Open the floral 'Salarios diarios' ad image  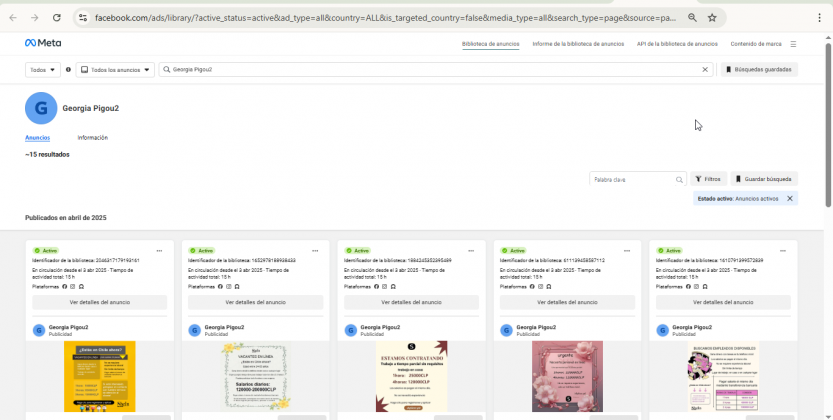tap(256, 376)
